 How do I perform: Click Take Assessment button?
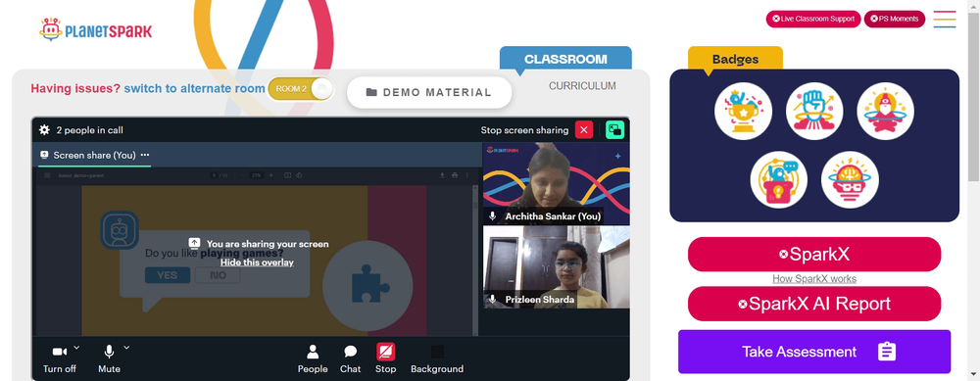(x=814, y=352)
